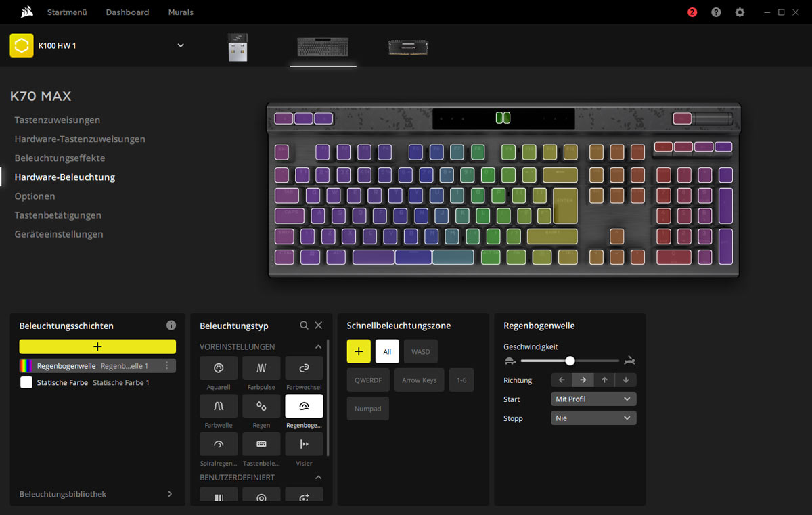Click the yellow K100 HW 1 profile icon
The image size is (812, 515).
coord(22,45)
